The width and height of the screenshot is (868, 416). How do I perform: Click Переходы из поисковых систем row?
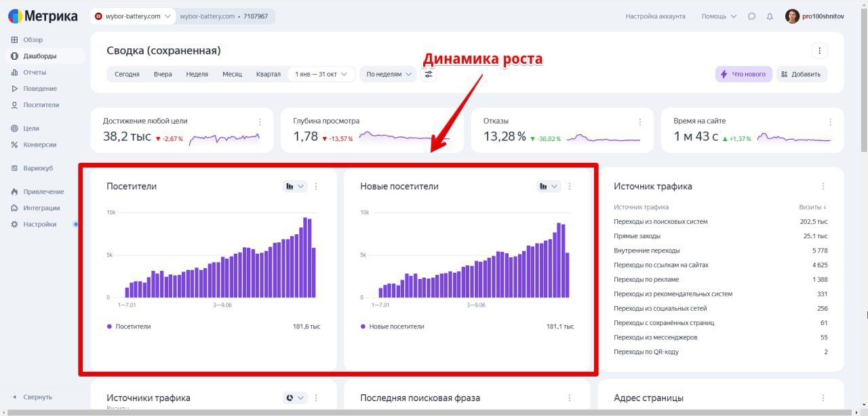pyautogui.click(x=720, y=221)
